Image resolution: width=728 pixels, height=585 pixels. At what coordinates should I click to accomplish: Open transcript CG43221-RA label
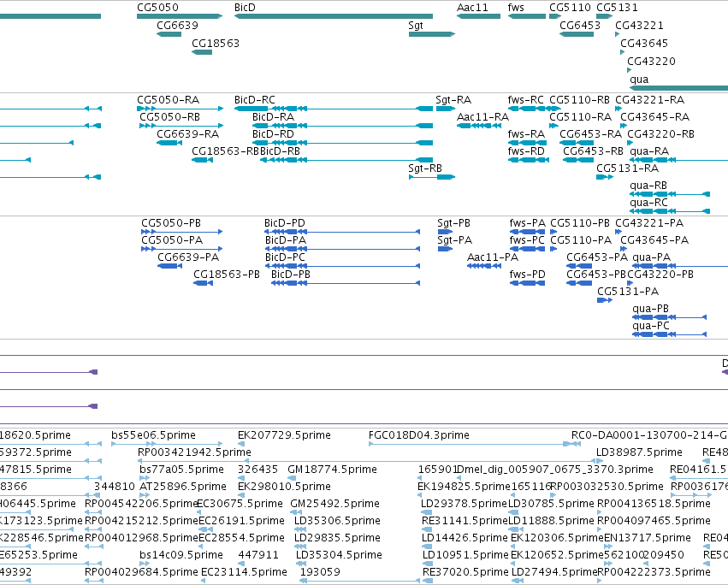coord(649,100)
